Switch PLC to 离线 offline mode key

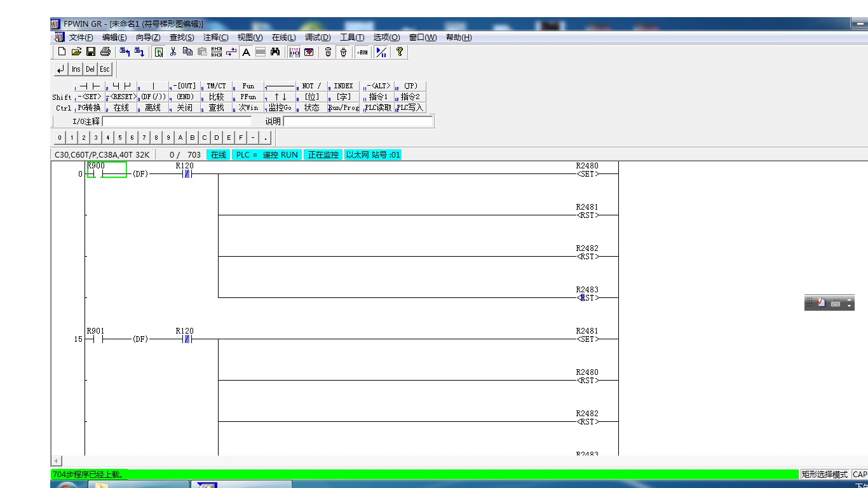pyautogui.click(x=153, y=108)
